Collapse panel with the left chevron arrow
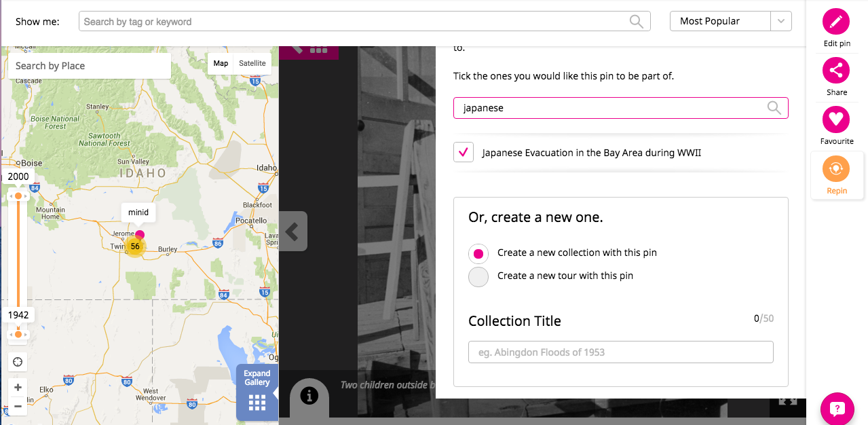 coord(293,232)
